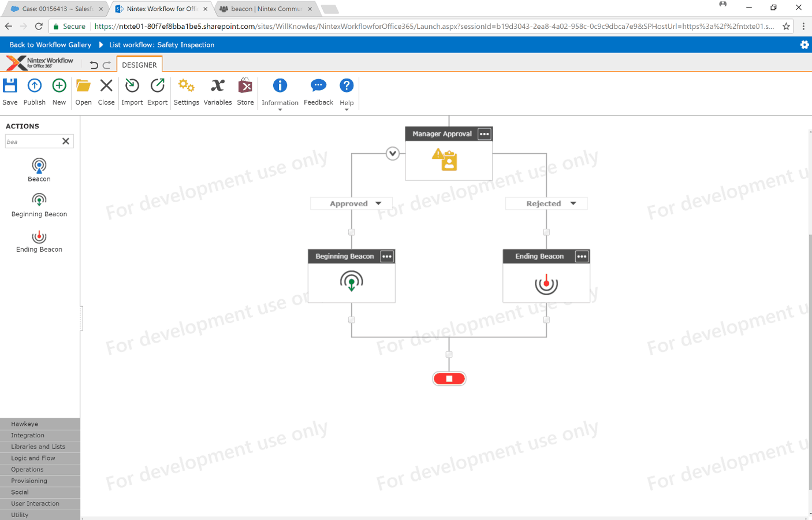Open the Information dropdown menu
This screenshot has width=812, height=520.
point(280,94)
